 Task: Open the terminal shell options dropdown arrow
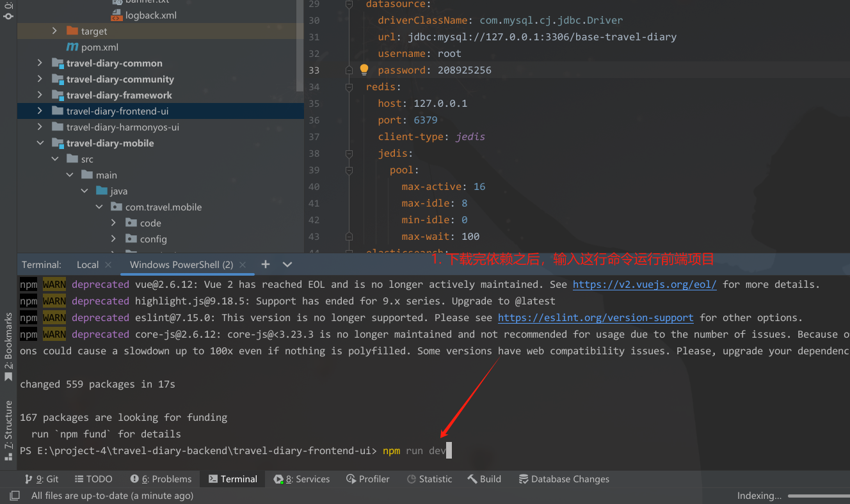tap(287, 264)
